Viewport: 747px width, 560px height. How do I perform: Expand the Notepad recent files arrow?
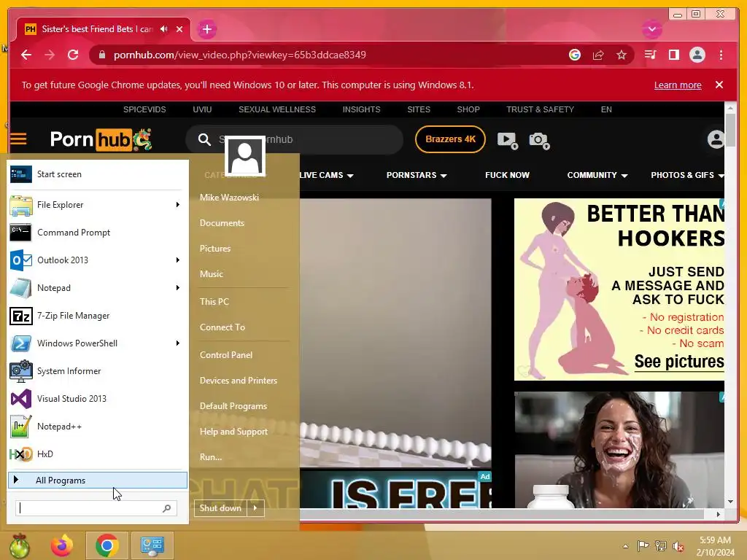(178, 287)
